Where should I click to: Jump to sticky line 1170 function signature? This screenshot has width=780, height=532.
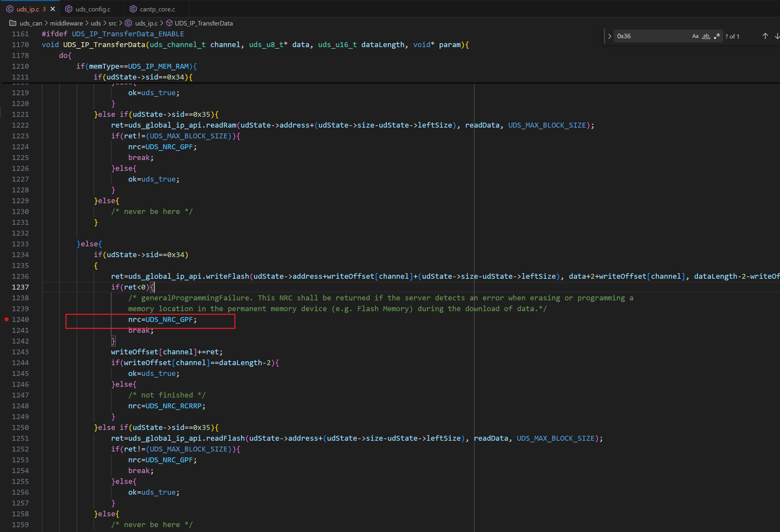[255, 44]
